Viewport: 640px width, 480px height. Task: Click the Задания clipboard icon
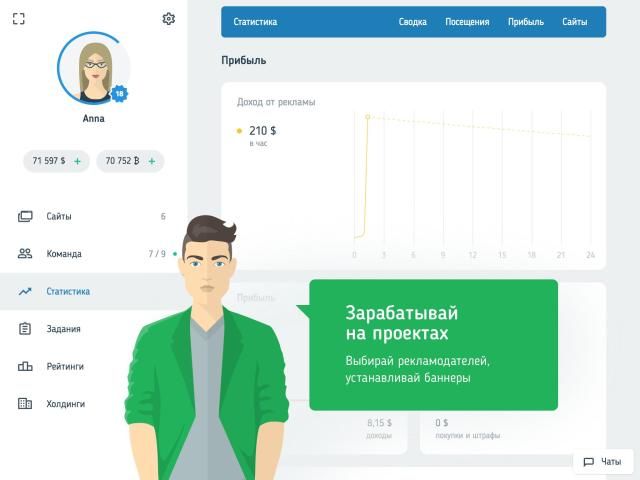point(25,329)
